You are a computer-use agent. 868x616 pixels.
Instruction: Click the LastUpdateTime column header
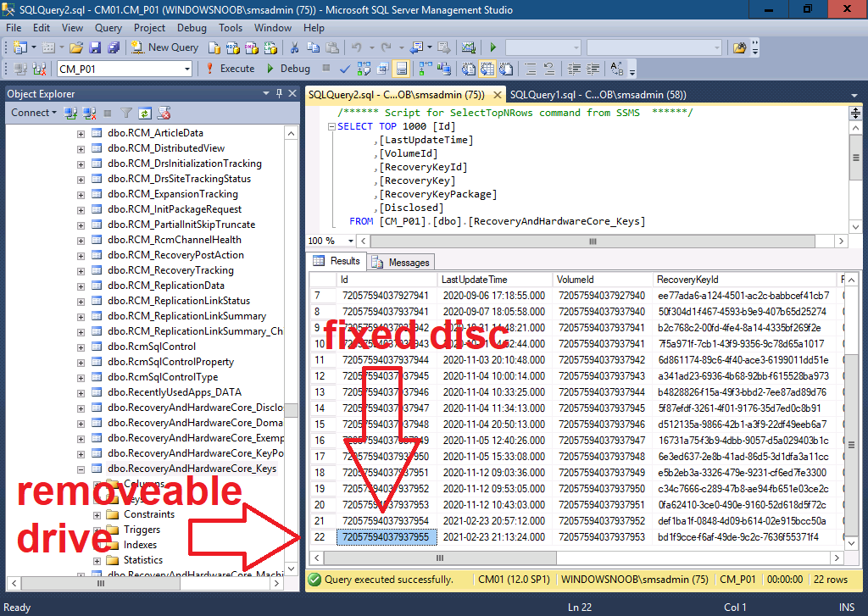494,280
